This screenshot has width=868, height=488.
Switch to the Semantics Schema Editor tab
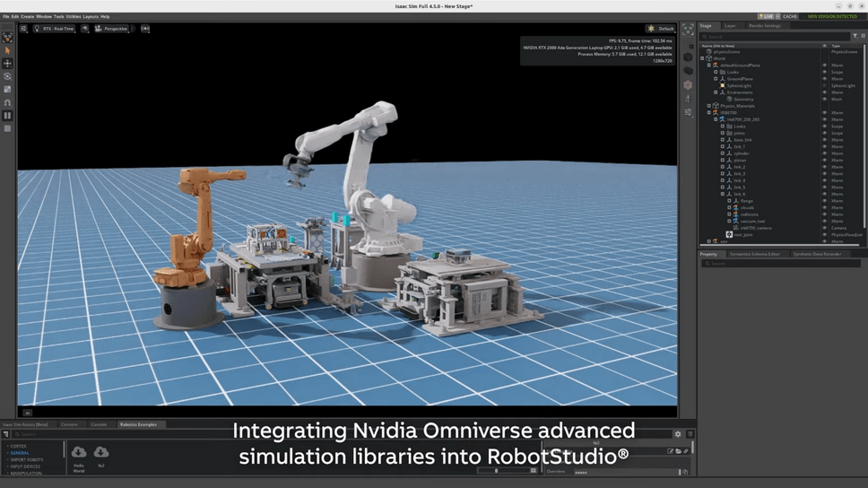(754, 254)
